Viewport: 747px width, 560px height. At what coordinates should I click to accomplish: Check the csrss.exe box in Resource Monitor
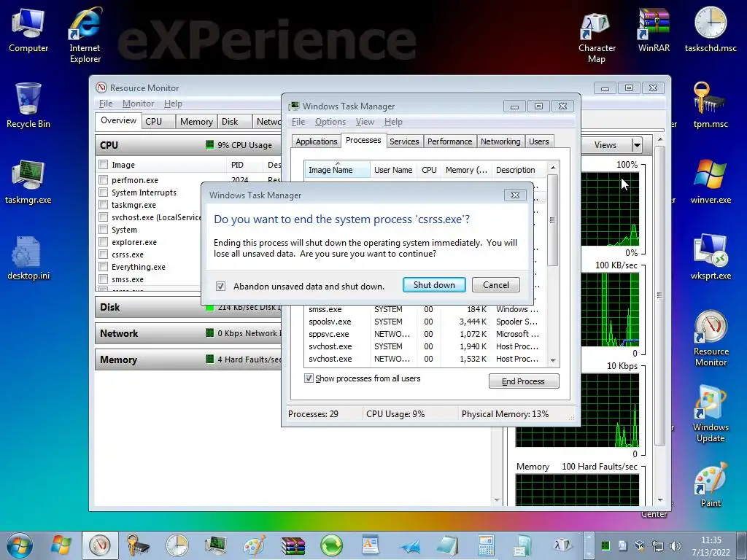(x=103, y=254)
